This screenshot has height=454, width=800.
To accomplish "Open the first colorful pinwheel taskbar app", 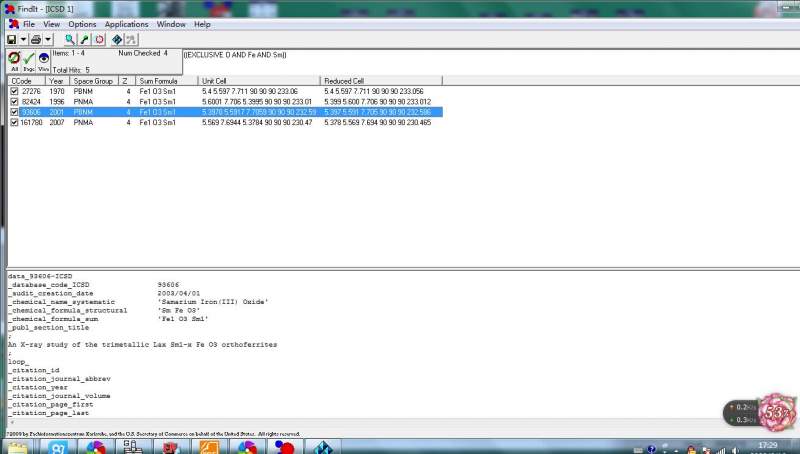I will [x=95, y=447].
